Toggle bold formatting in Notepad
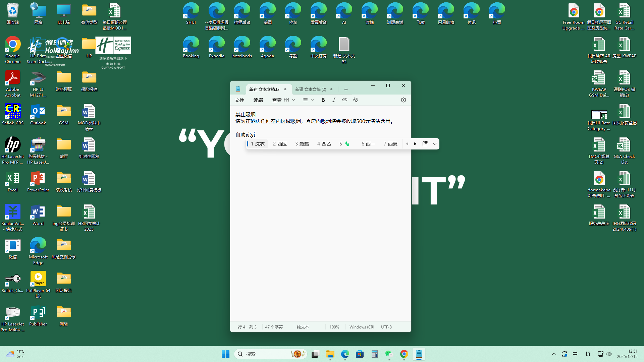Screen dimensions: 644x362 pos(323,100)
